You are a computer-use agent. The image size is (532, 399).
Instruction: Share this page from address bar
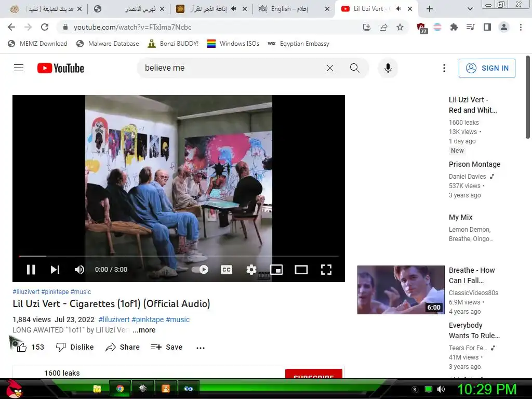pyautogui.click(x=383, y=27)
